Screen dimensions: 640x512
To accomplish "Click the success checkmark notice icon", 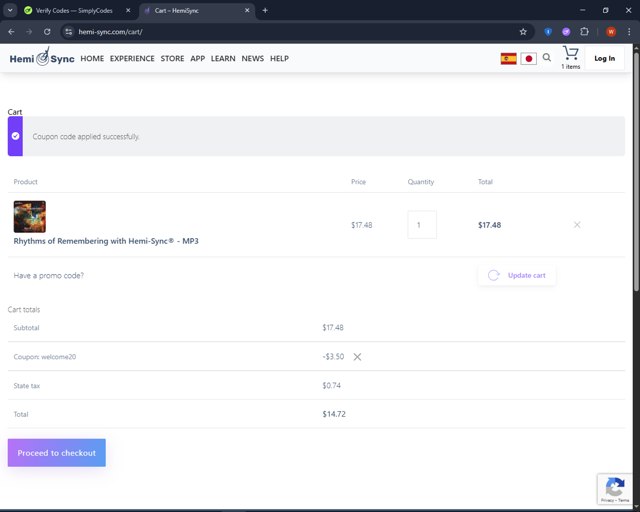I will [15, 136].
